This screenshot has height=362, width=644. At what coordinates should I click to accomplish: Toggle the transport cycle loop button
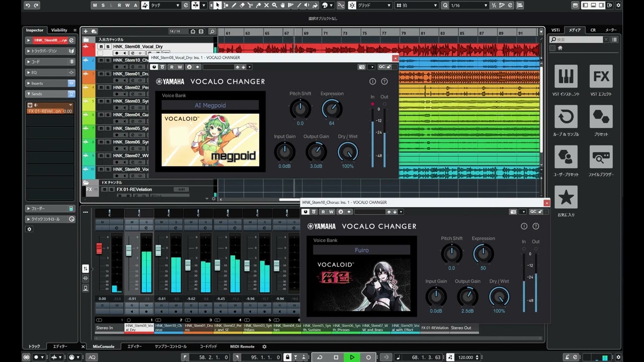pyautogui.click(x=319, y=357)
